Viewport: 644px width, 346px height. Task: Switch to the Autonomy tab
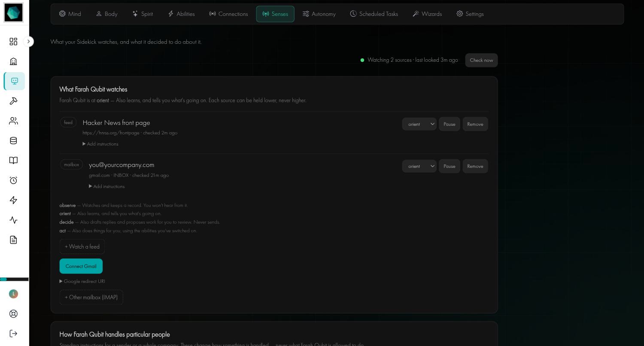[x=319, y=14]
